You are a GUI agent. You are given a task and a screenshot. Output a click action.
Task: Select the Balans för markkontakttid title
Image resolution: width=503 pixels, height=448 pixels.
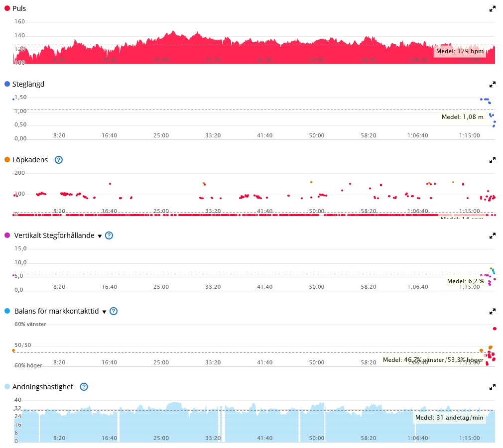[56, 311]
